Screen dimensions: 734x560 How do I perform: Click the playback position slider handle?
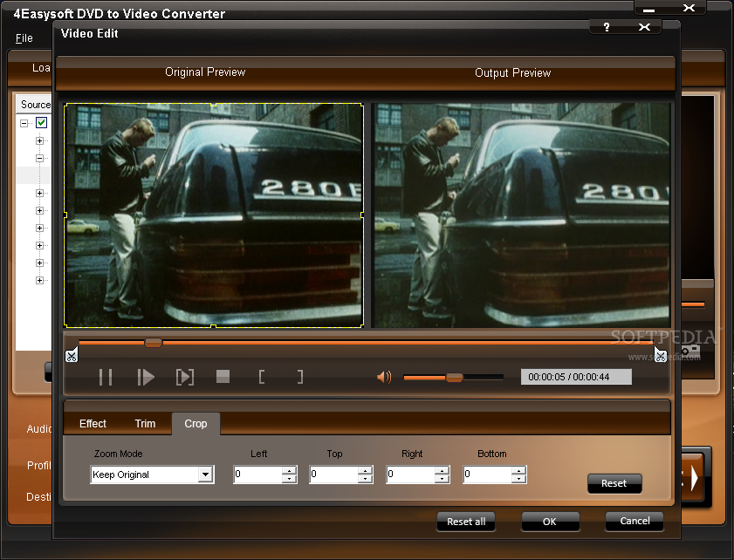[x=153, y=343]
